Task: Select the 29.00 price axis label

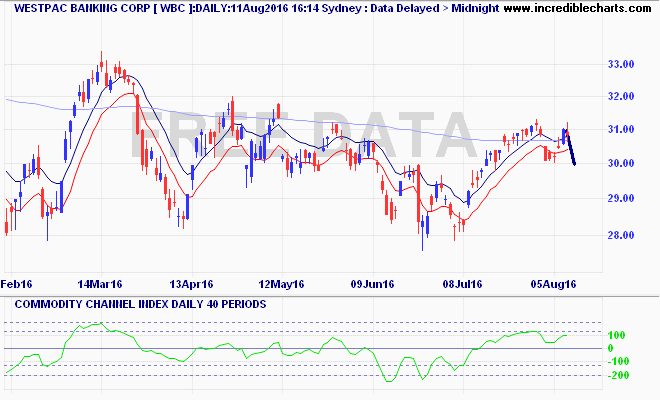Action: click(x=622, y=199)
